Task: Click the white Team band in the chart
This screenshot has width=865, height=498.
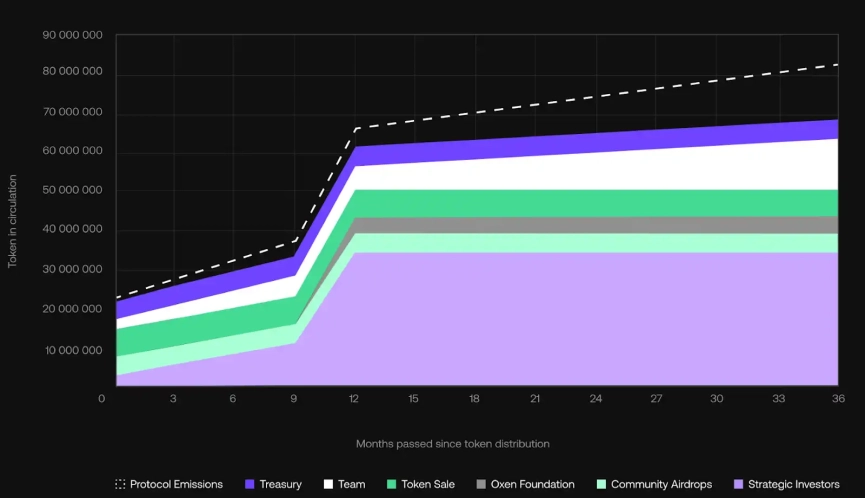Action: [600, 172]
